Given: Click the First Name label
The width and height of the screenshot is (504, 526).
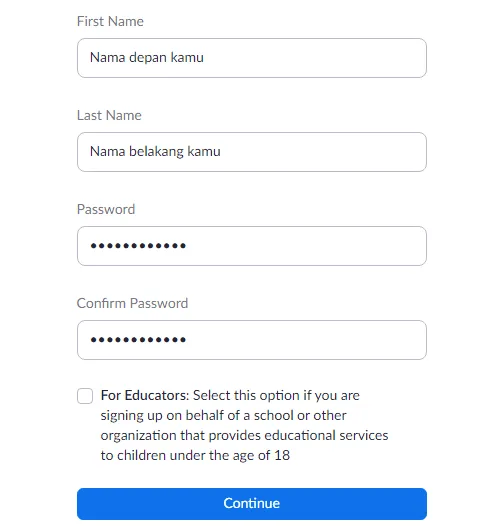Looking at the screenshot, I should (110, 21).
